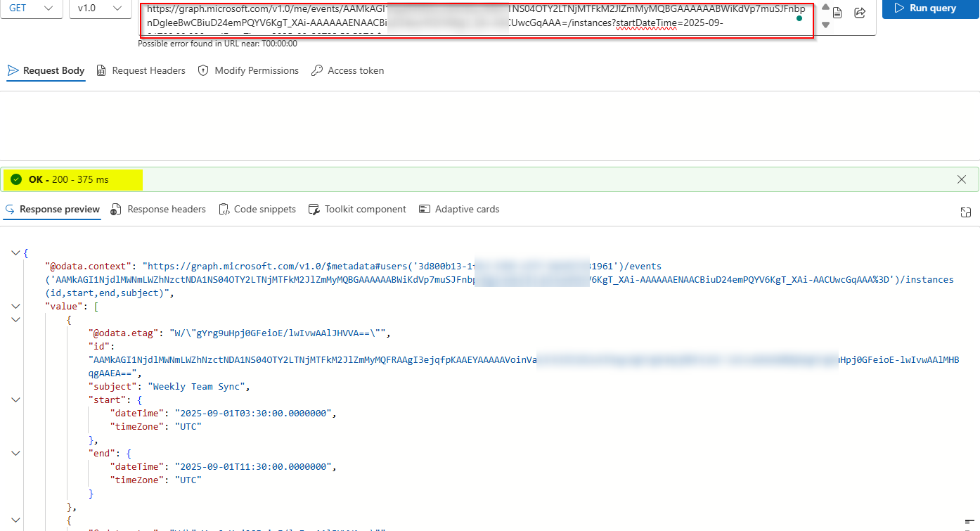The width and height of the screenshot is (980, 531).
Task: Collapse the first value object in the JSON response
Action: point(15,319)
